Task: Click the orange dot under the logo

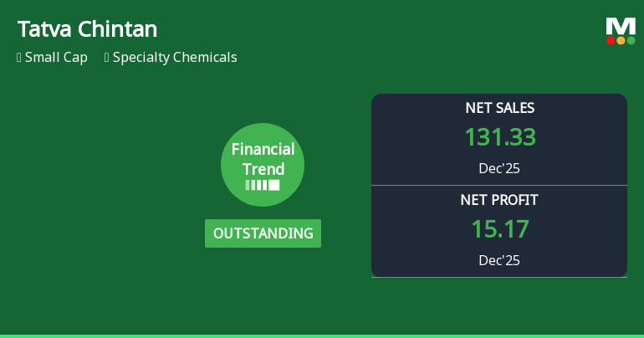Action: tap(621, 40)
